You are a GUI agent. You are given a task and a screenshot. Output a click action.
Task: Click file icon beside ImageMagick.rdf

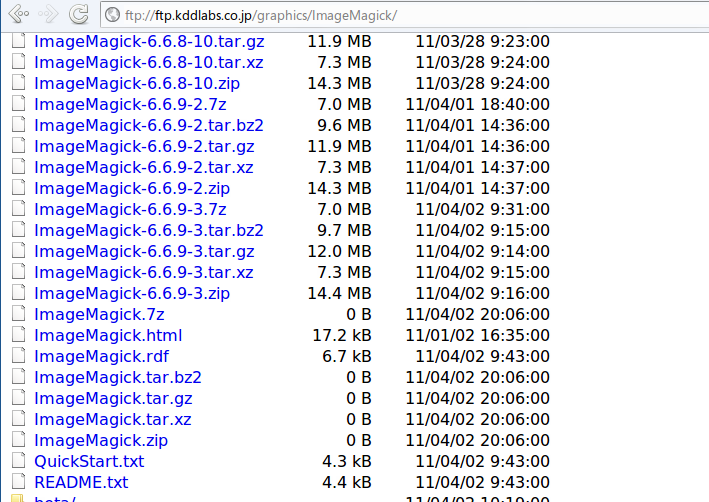[x=19, y=356]
